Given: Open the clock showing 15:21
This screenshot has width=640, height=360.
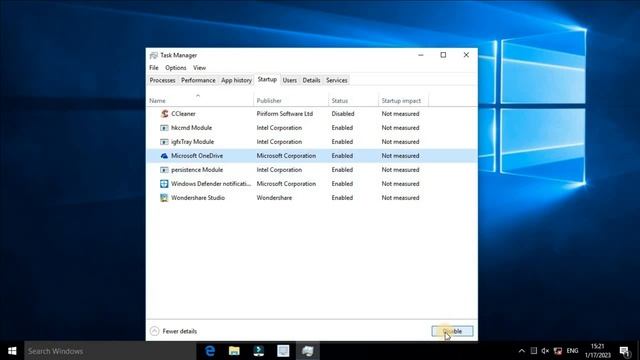Looking at the screenshot, I should point(597,351).
